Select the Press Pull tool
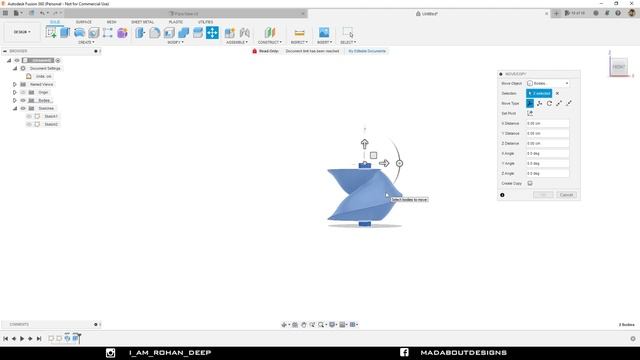Image resolution: width=640 pixels, height=360 pixels. 140,33
